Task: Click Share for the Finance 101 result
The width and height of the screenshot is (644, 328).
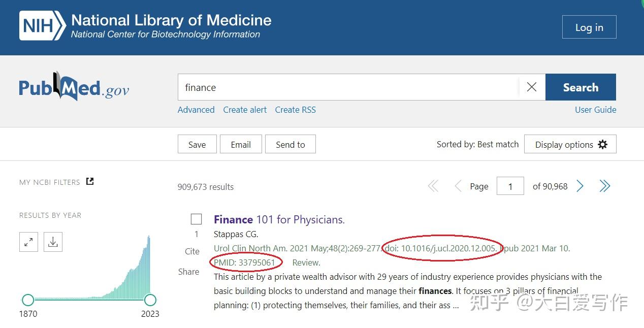Action: point(188,272)
